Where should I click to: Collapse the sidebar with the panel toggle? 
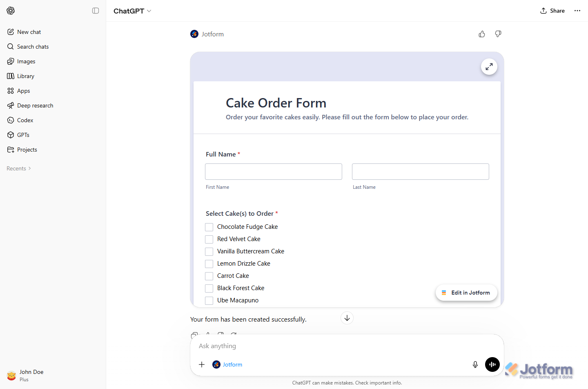pos(96,11)
